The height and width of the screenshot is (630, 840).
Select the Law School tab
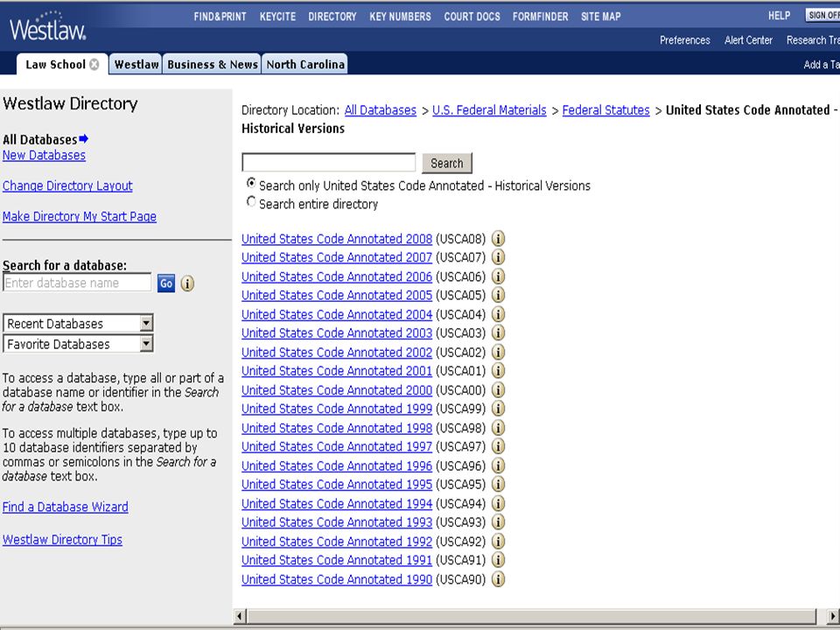point(56,64)
